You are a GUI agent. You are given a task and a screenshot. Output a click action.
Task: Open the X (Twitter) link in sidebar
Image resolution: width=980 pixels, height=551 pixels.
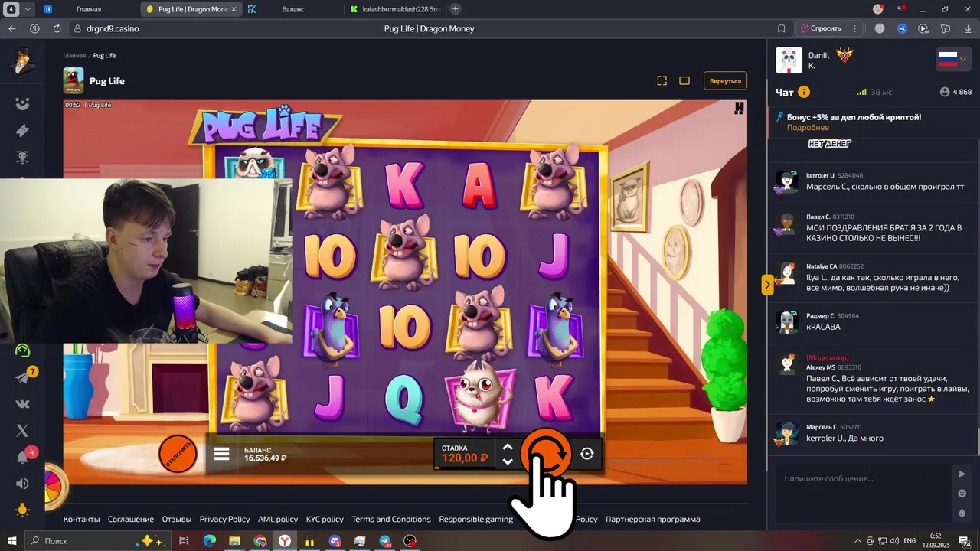click(23, 431)
